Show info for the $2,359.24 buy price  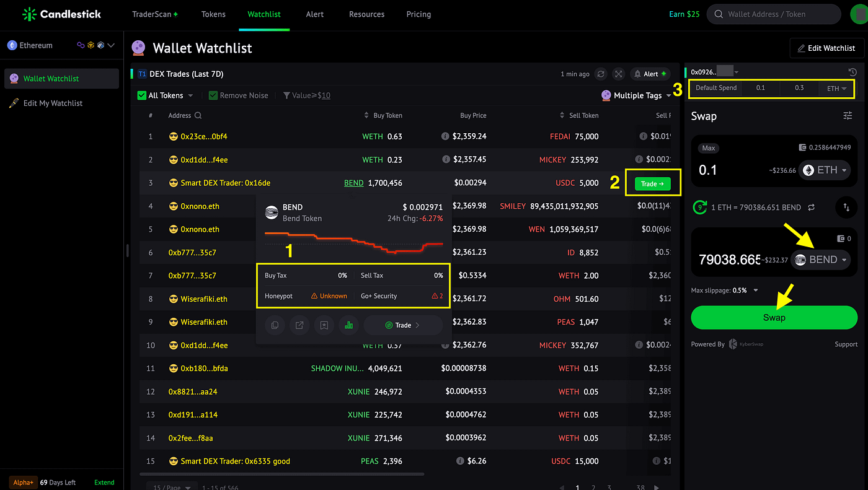pyautogui.click(x=445, y=136)
